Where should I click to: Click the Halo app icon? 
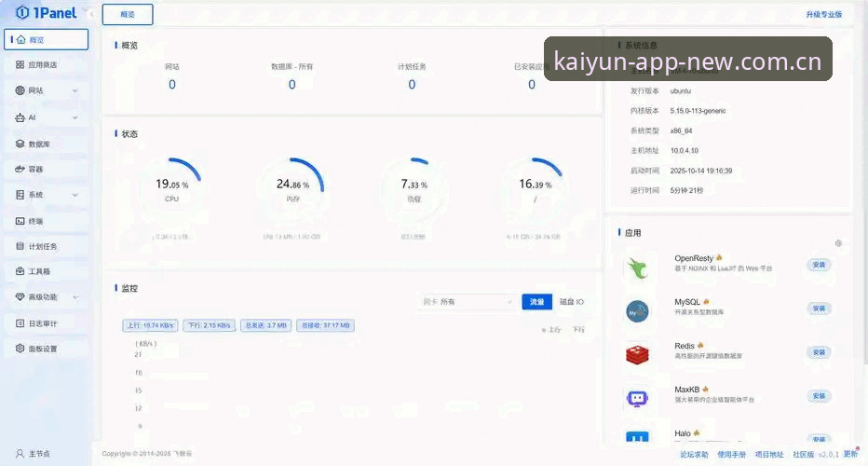click(637, 436)
